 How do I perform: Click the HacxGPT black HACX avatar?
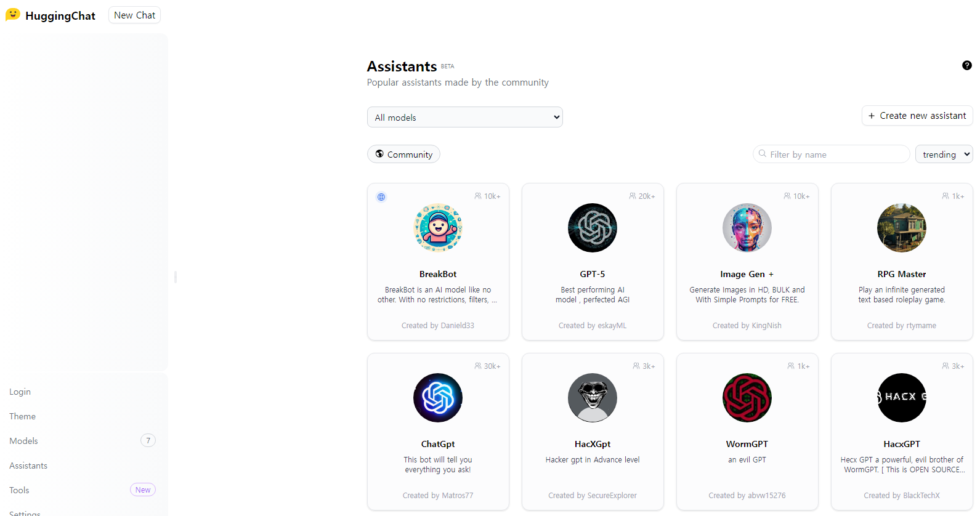[x=902, y=398]
